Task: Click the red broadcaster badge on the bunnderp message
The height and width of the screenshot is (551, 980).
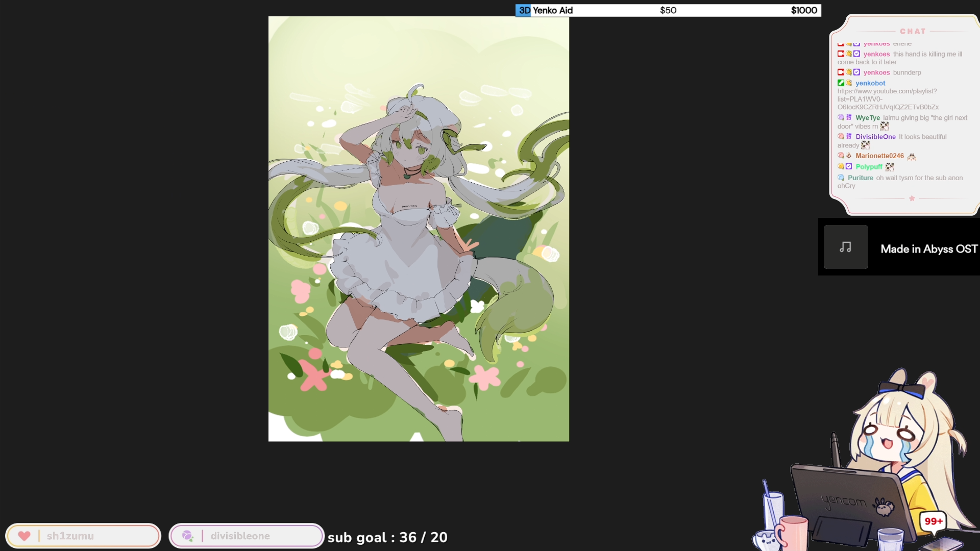Action: pyautogui.click(x=841, y=72)
